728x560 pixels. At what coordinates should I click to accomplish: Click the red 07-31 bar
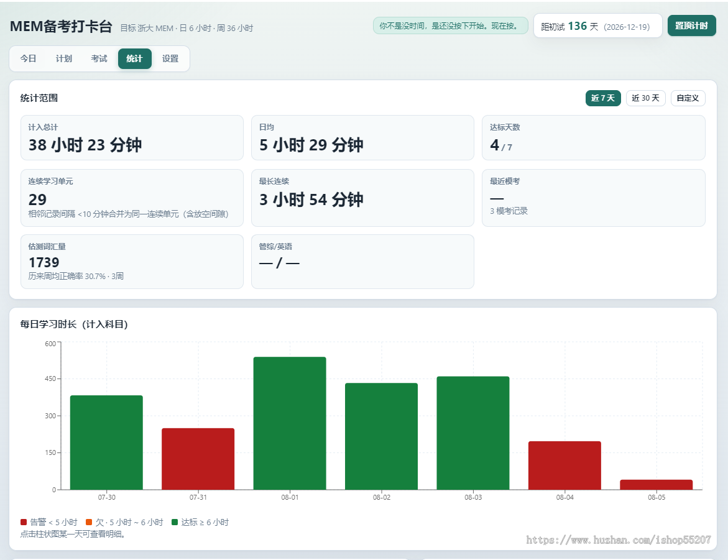pyautogui.click(x=198, y=459)
